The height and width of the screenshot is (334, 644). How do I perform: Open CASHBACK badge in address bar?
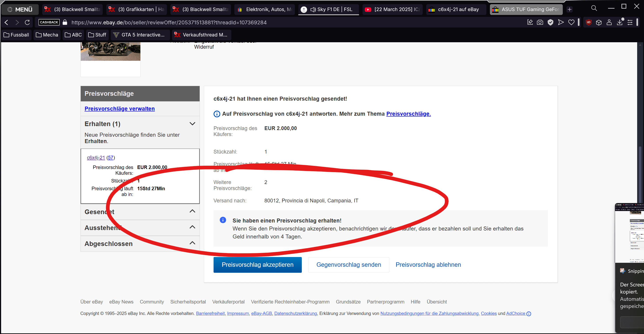tap(49, 23)
